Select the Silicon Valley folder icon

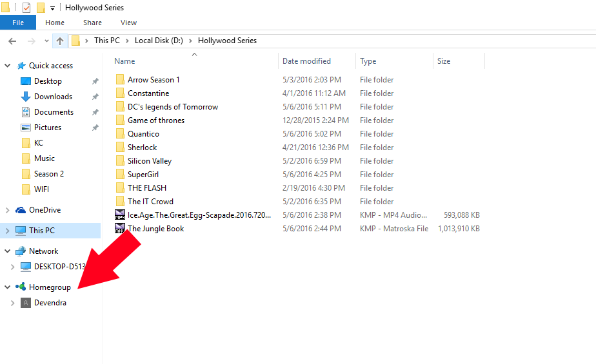point(120,161)
